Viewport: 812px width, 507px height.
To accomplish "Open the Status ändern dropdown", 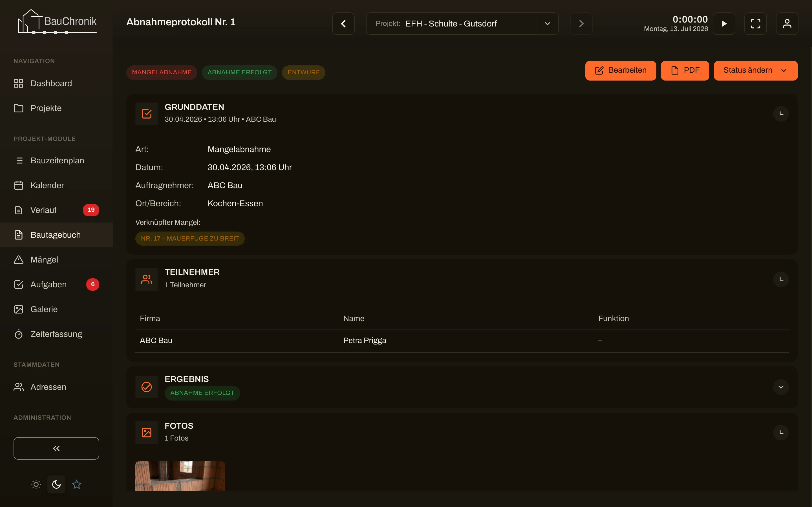I will pos(756,70).
